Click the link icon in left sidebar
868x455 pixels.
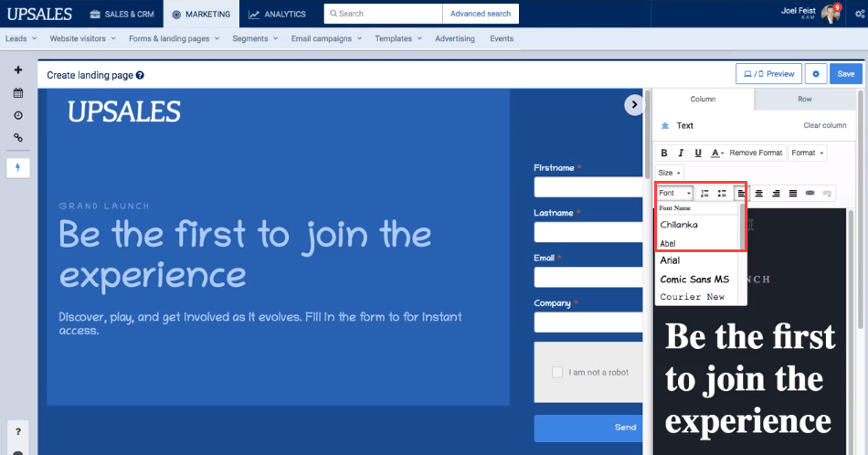(x=18, y=137)
